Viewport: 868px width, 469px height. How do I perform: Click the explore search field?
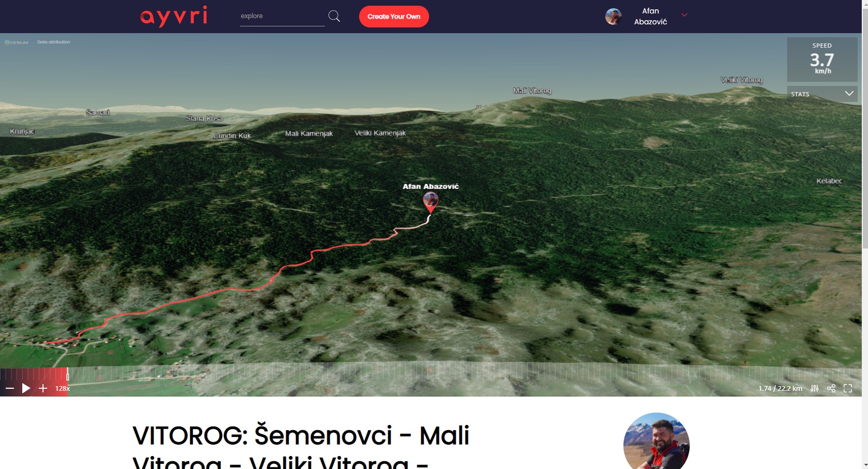pos(282,16)
